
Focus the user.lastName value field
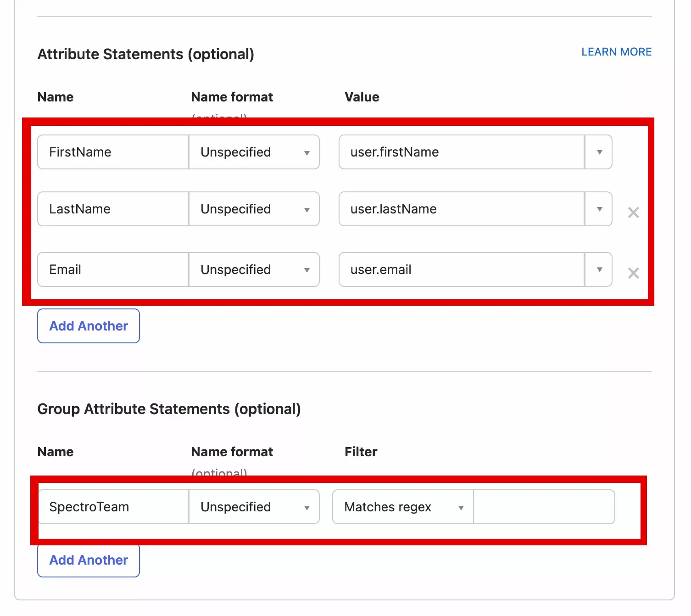pos(462,209)
